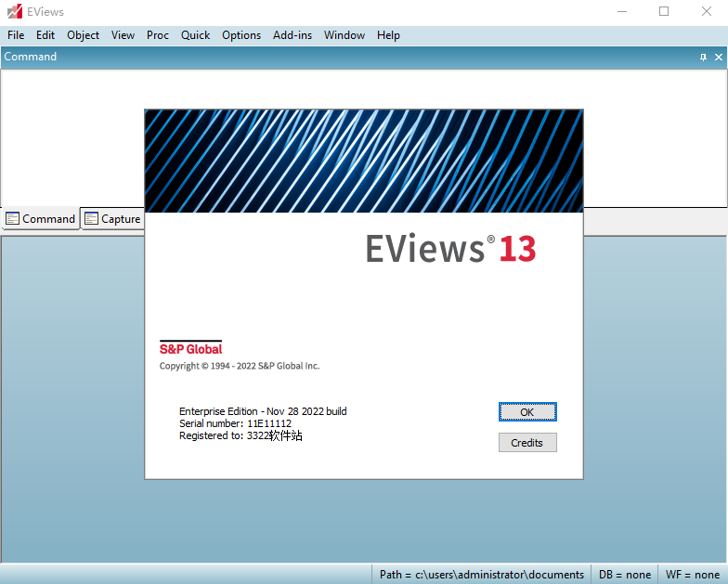
Task: Open the Object menu
Action: tap(84, 35)
